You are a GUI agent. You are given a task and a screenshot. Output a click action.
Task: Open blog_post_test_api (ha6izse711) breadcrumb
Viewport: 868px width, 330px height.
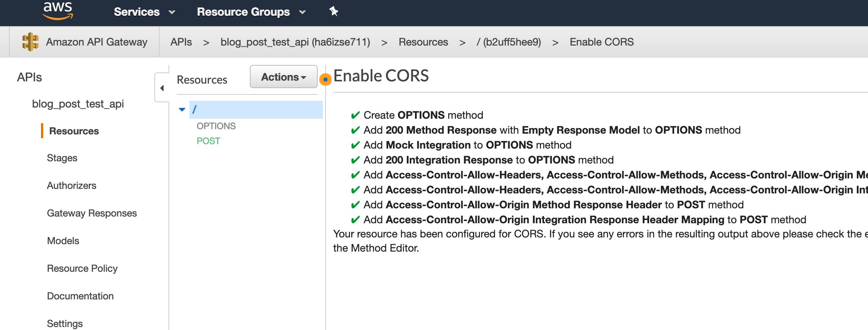[295, 42]
